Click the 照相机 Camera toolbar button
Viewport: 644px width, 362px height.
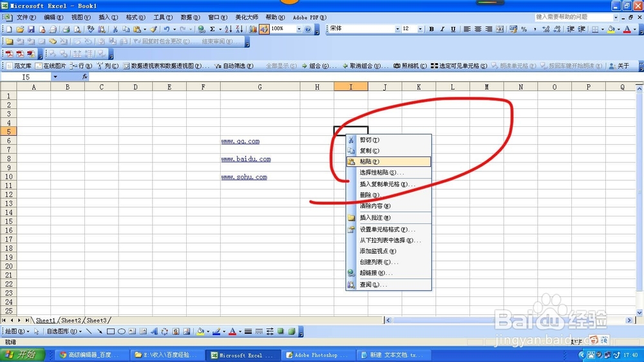[x=410, y=66]
